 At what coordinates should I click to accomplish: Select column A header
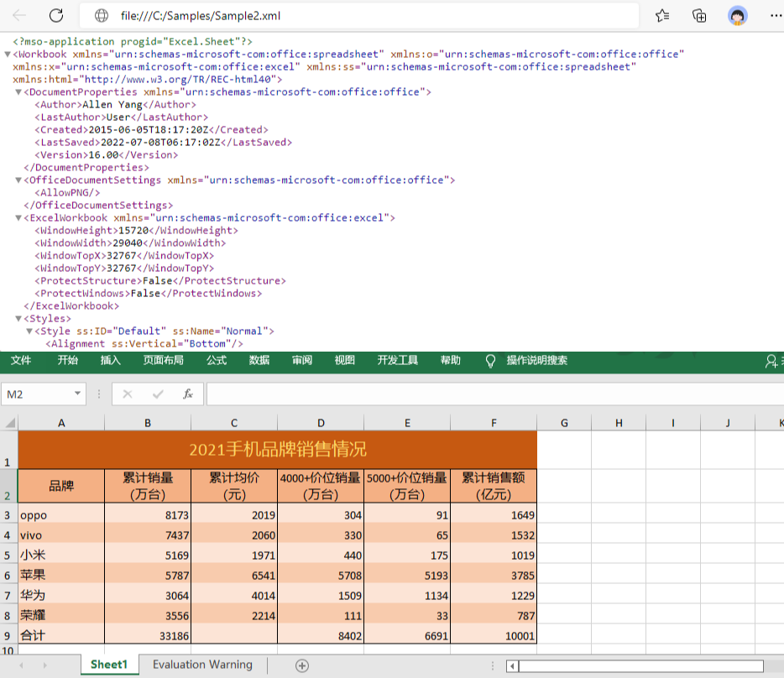tap(61, 423)
